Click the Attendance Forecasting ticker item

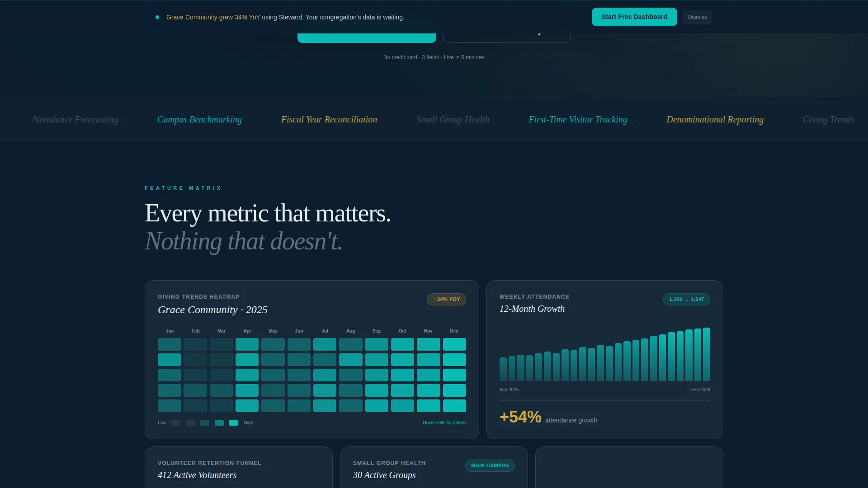(x=75, y=119)
